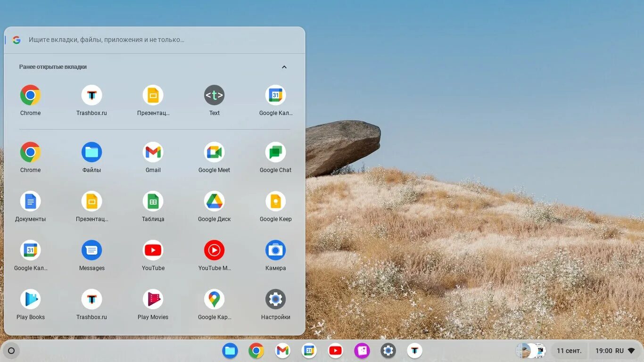This screenshot has height=362, width=644.
Task: Open Files from the shelf
Action: tap(230, 351)
